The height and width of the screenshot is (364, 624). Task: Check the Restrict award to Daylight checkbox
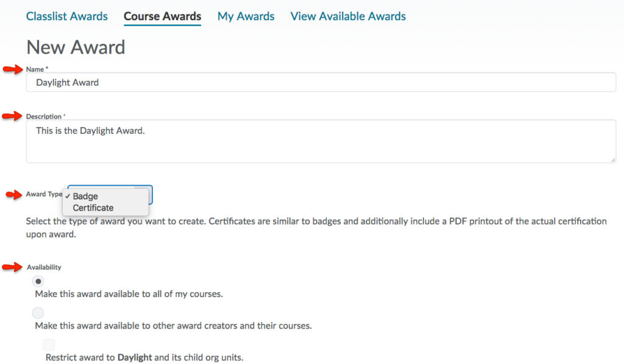click(49, 345)
